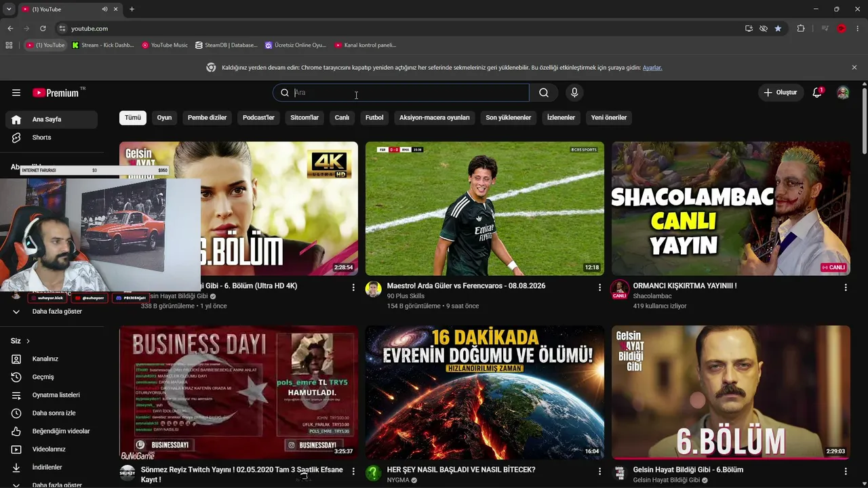Viewport: 868px width, 488px height.
Task: Open Oynatma listeleri in the sidebar
Action: (x=52, y=395)
